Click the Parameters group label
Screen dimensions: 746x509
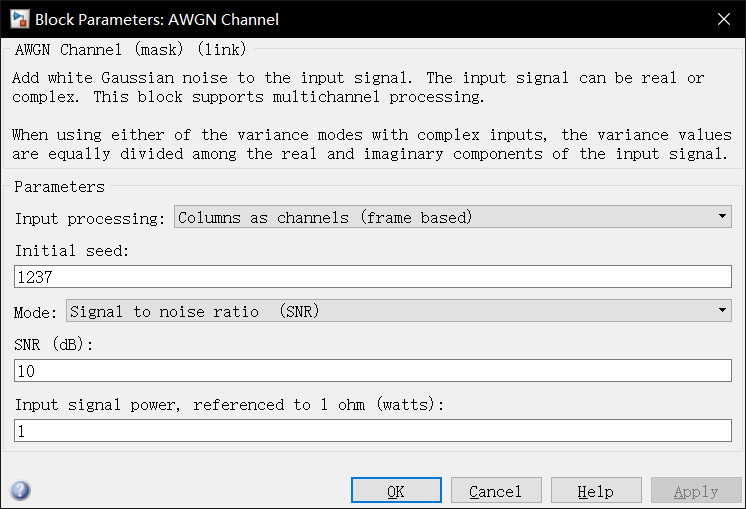point(59,187)
